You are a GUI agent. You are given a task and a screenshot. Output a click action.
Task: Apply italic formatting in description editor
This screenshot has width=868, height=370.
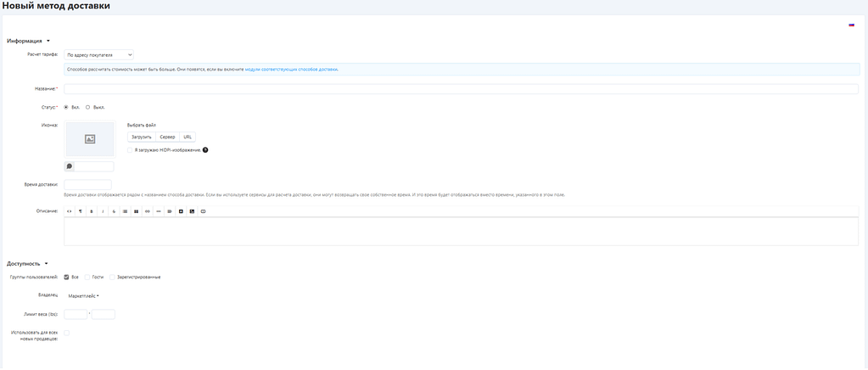click(103, 210)
